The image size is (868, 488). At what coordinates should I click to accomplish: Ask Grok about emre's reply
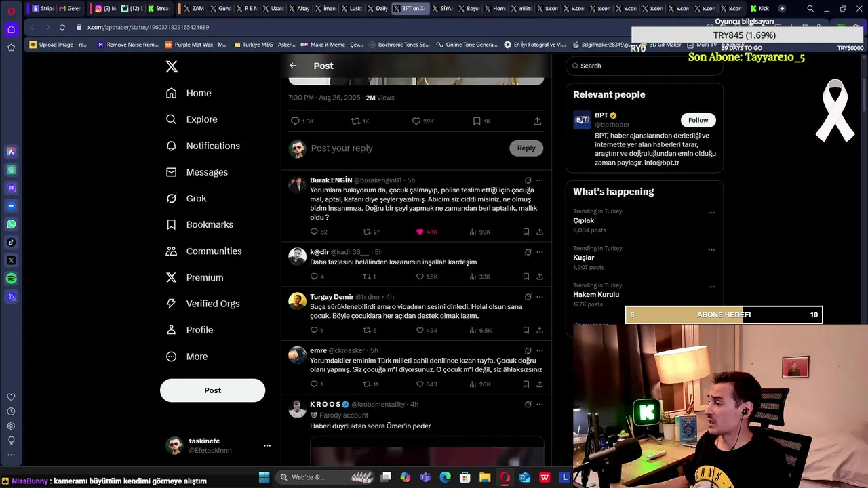click(528, 350)
